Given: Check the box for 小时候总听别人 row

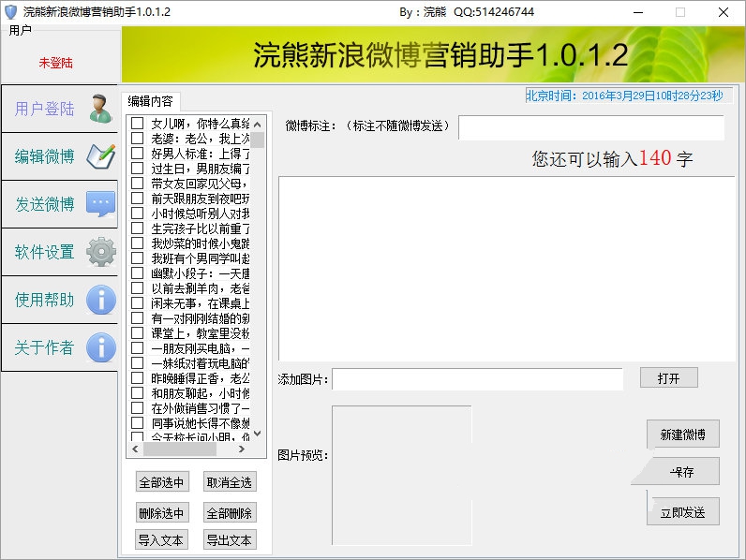Looking at the screenshot, I should click(138, 214).
